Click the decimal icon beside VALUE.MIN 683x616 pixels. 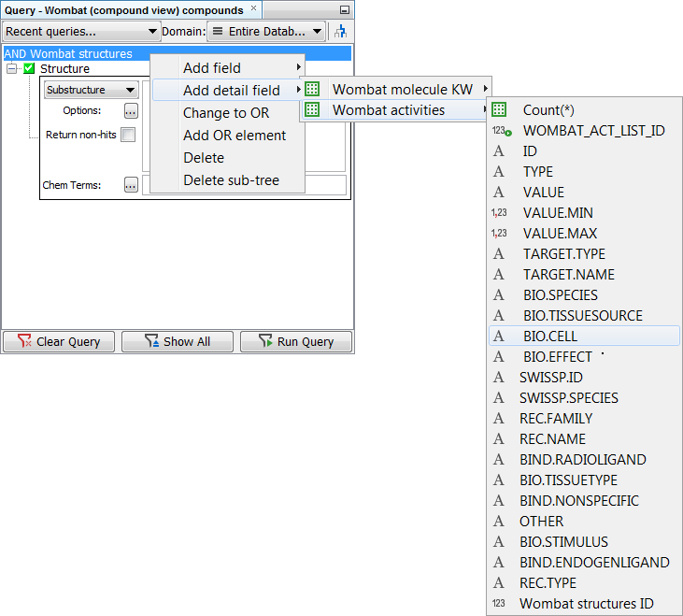(499, 213)
